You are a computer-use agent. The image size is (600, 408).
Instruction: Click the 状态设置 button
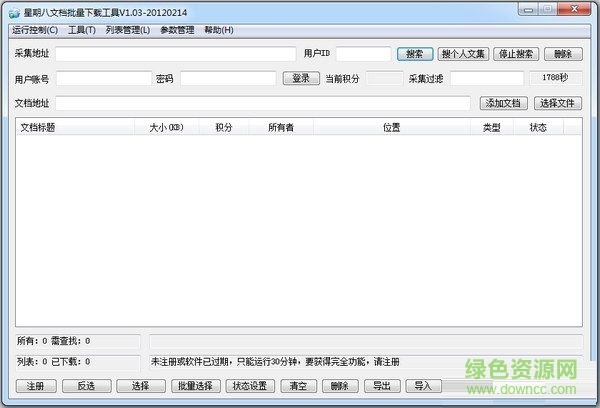pyautogui.click(x=250, y=386)
